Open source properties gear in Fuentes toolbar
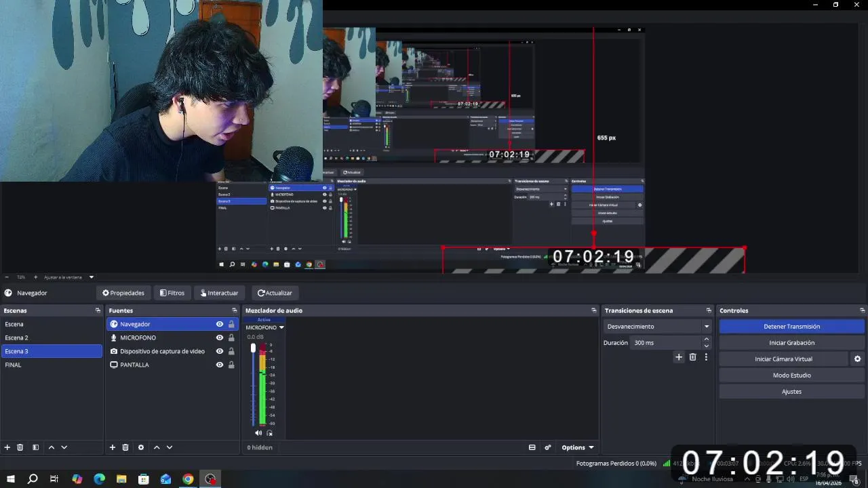 click(x=141, y=447)
